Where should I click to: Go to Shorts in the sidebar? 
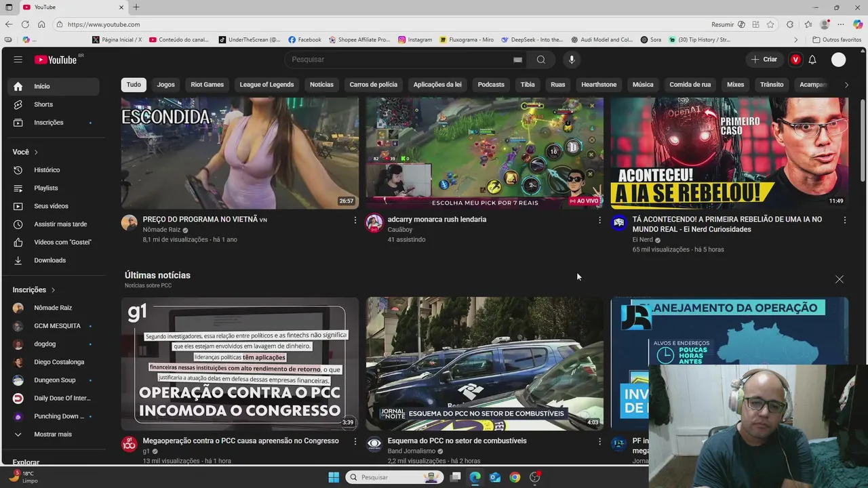point(54,104)
